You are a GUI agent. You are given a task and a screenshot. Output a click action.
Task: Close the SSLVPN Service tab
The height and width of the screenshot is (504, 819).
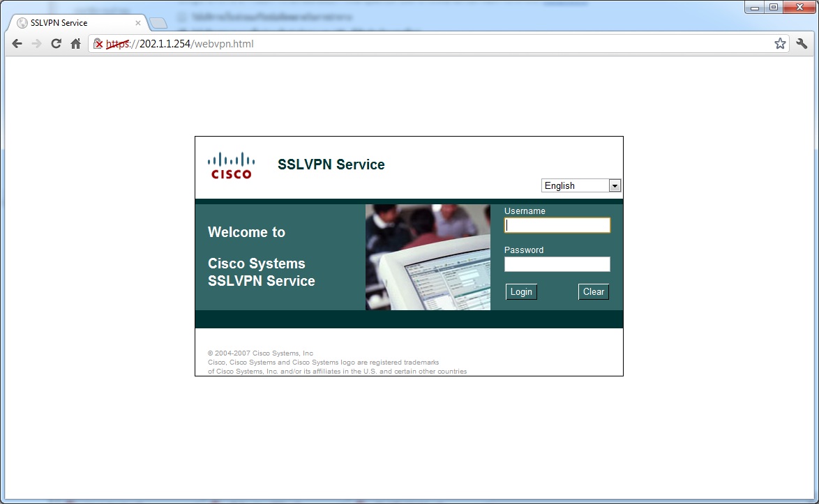point(138,23)
